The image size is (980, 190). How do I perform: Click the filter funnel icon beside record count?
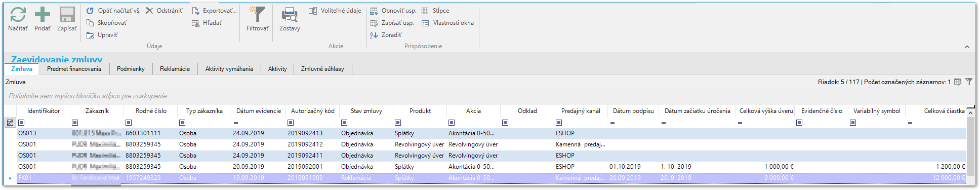point(969,82)
